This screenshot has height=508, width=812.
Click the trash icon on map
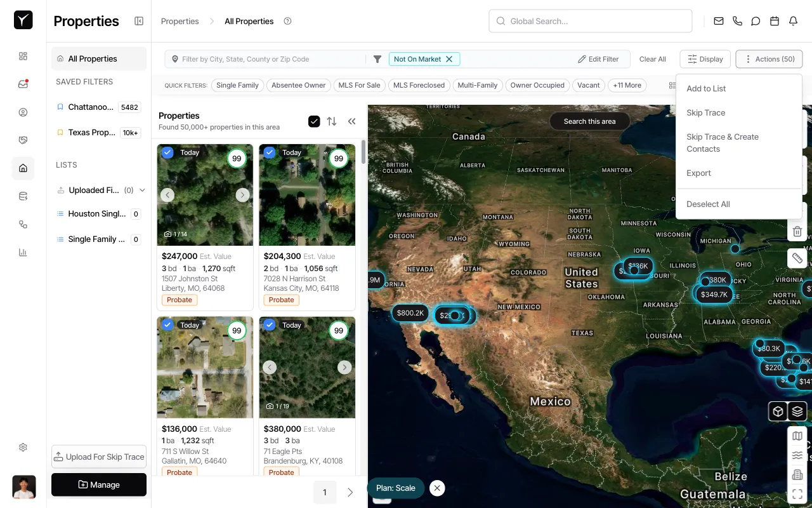point(797,232)
